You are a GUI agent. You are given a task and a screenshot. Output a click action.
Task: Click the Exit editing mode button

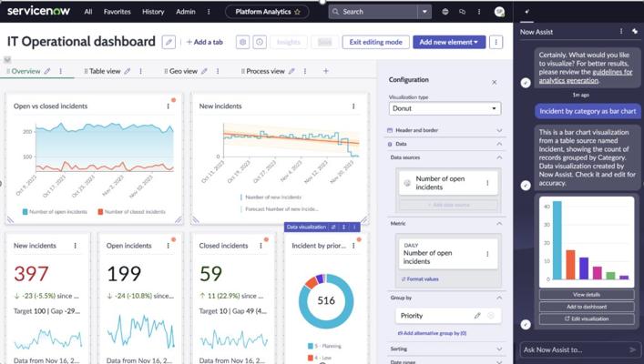point(375,42)
